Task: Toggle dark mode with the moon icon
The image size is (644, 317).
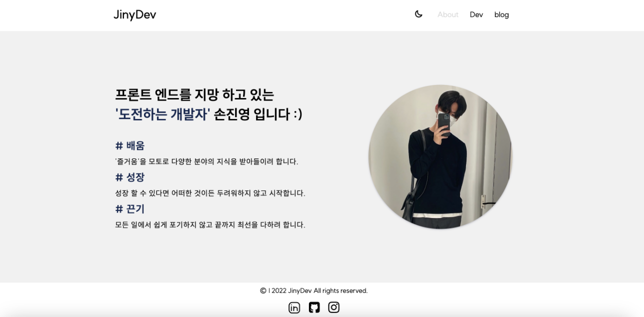Action: tap(418, 14)
